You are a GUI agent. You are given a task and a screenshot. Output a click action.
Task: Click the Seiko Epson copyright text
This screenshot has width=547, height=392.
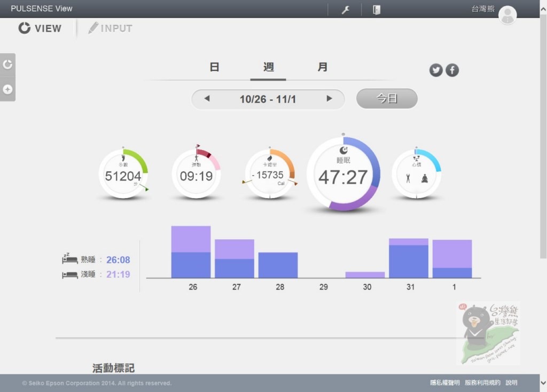tap(97, 383)
